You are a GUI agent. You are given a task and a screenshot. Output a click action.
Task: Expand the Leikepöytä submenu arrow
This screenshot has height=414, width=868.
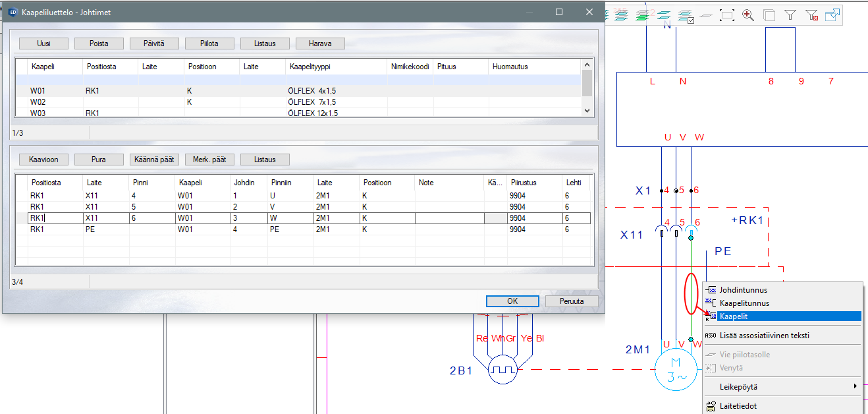[x=855, y=386]
